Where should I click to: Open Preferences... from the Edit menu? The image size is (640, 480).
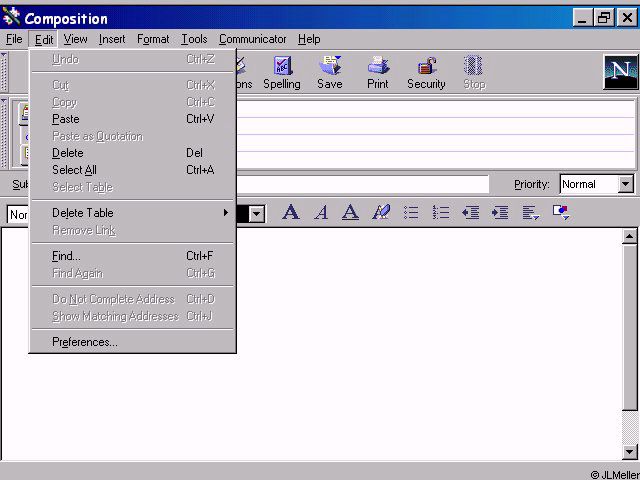(x=132, y=342)
